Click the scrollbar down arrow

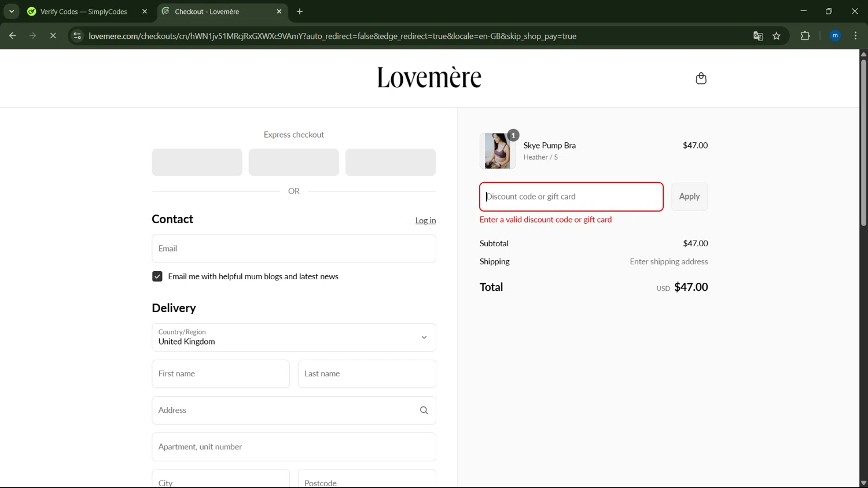(863, 483)
